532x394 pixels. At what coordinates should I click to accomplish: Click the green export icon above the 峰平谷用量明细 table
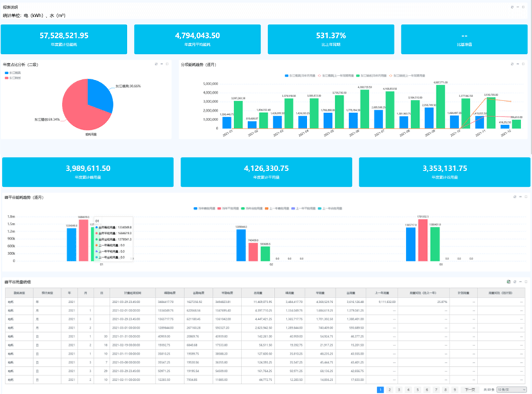pyautogui.click(x=508, y=282)
